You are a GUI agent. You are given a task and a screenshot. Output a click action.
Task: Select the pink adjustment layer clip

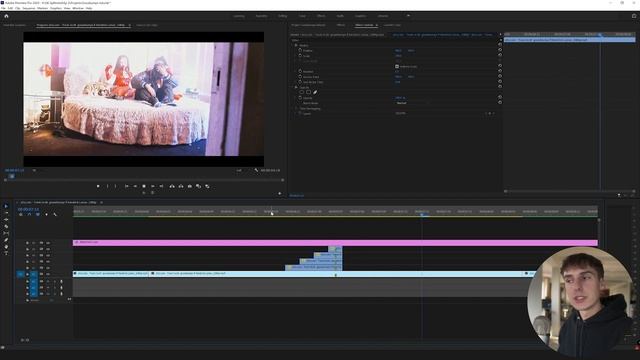click(x=335, y=242)
